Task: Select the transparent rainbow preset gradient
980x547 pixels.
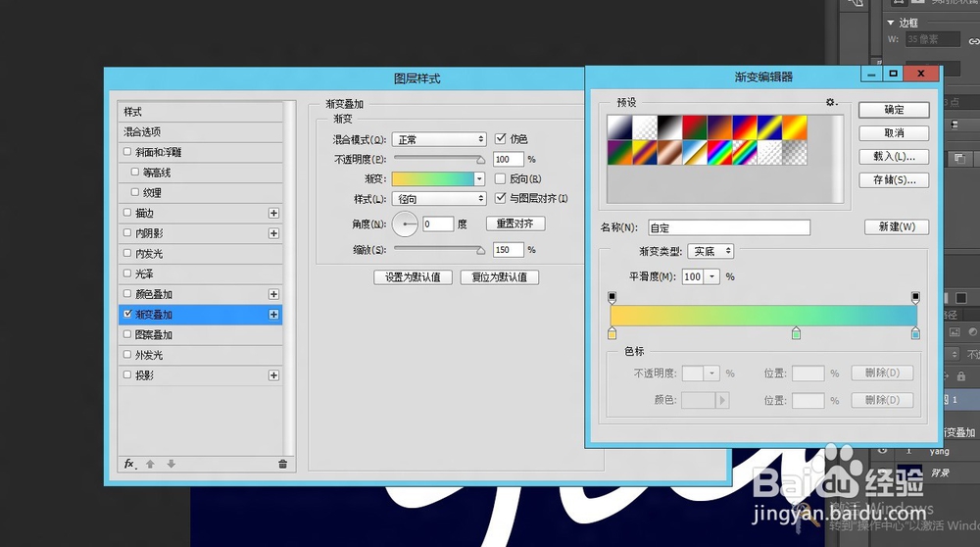Action: pos(745,153)
